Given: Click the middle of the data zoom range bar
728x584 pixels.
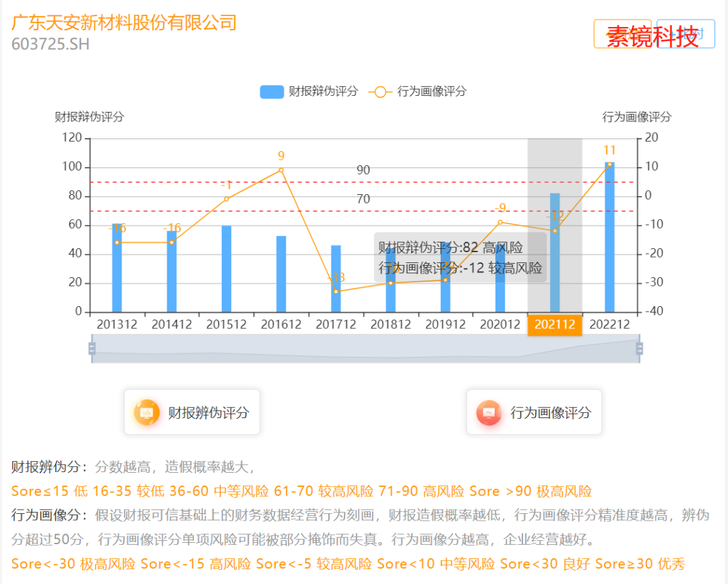Looking at the screenshot, I should click(366, 349).
